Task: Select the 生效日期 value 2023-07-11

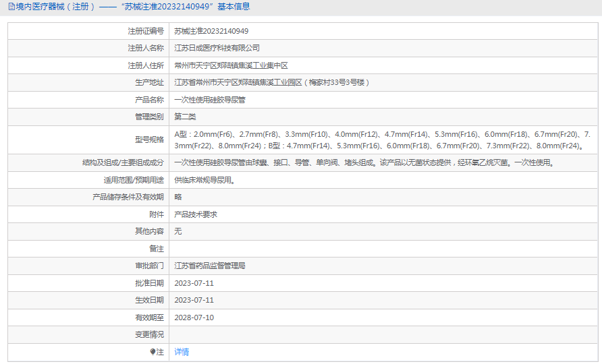Action: (194, 300)
